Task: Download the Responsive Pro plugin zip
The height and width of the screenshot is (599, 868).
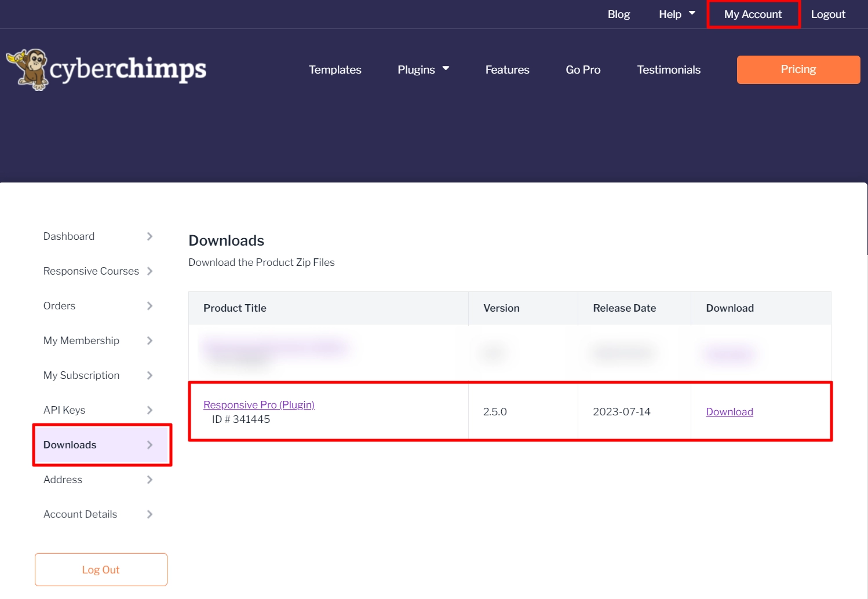Action: click(x=730, y=411)
